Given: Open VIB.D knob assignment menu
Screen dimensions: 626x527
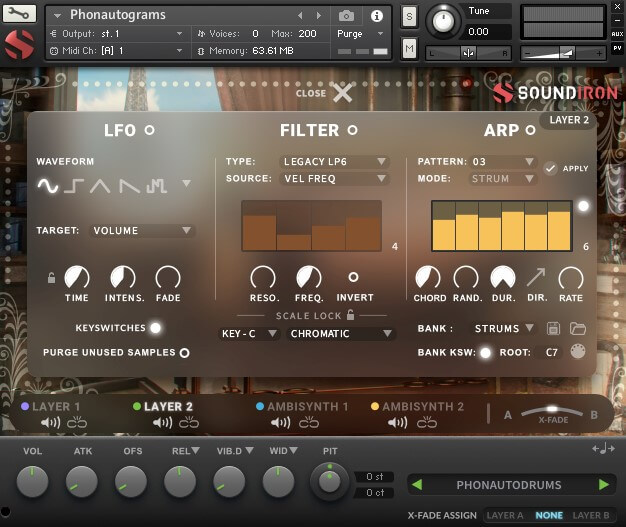Looking at the screenshot, I should (x=250, y=450).
